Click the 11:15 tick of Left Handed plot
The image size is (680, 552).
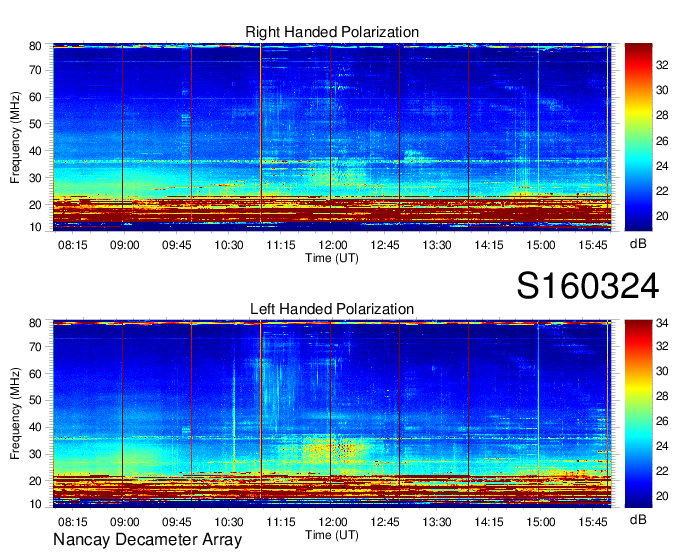point(281,522)
